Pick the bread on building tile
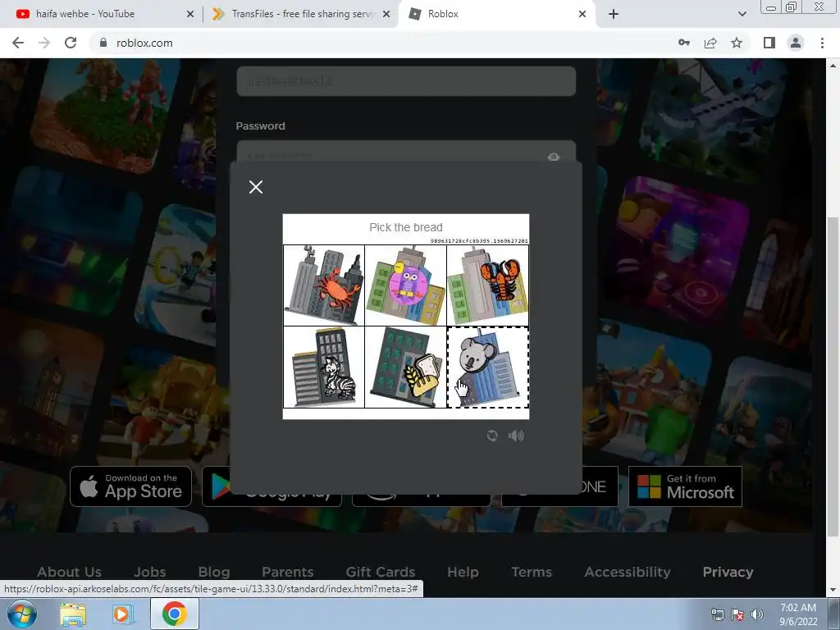 click(405, 367)
